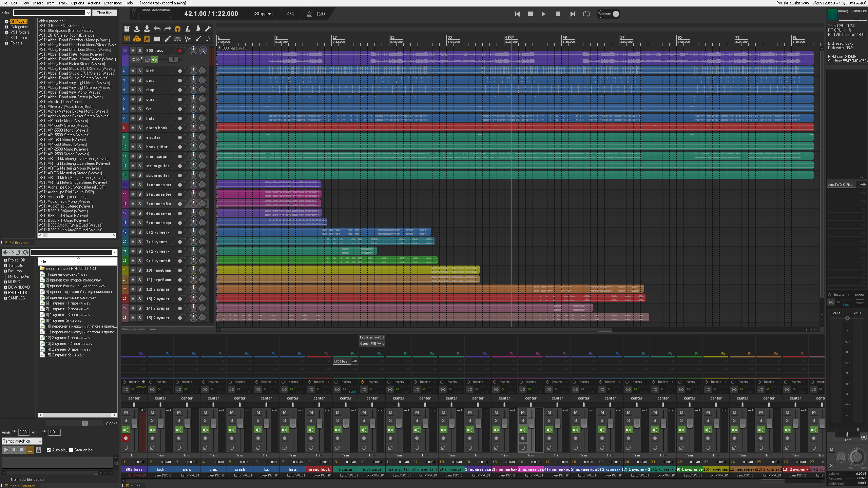The height and width of the screenshot is (488, 868).
Task: Click the new project icon
Action: coord(127,29)
